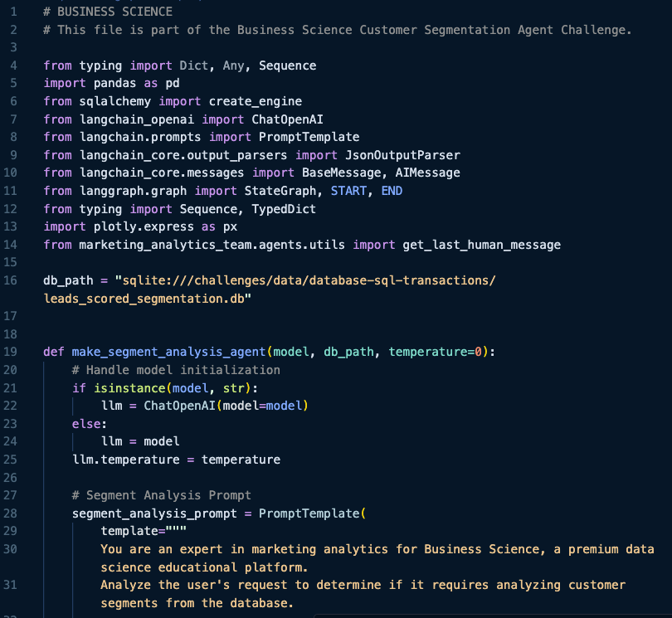The height and width of the screenshot is (618, 672).
Task: Click 'llm = model' on line 24
Action: 140,441
